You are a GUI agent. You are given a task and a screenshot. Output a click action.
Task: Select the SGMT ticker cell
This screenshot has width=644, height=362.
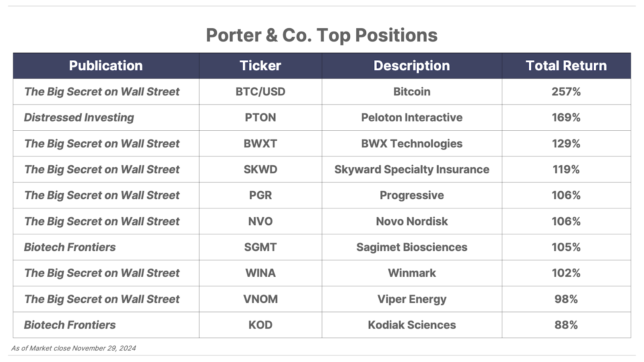[x=260, y=247]
